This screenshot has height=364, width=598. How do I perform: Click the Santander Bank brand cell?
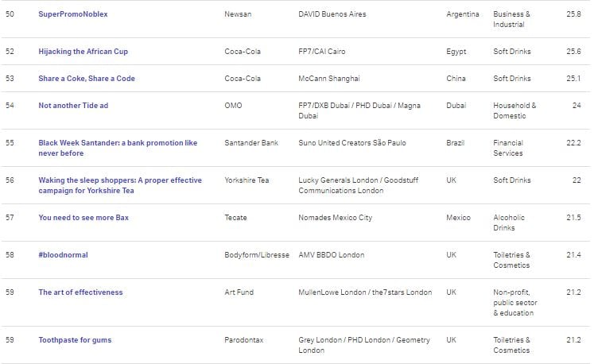251,143
